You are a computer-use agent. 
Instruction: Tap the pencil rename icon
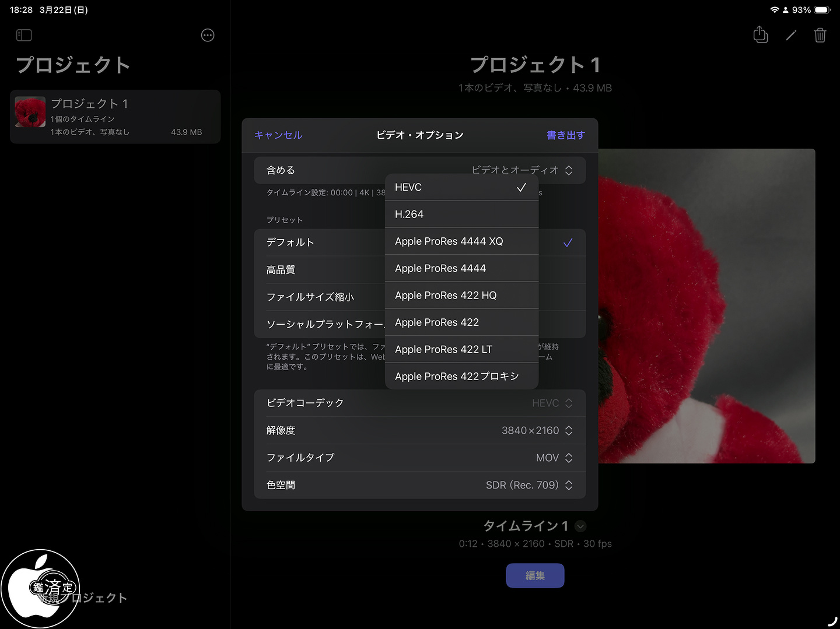point(791,36)
